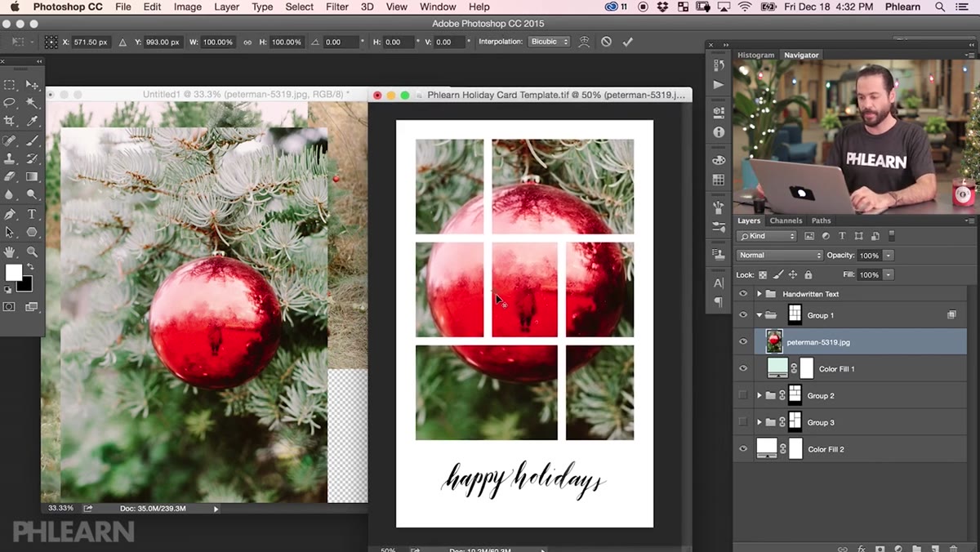This screenshot has width=980, height=552.
Task: Select the Hand tool
Action: point(10,252)
